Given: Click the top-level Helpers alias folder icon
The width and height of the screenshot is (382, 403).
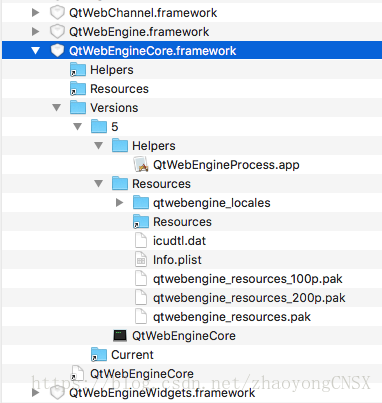Looking at the screenshot, I should pos(78,70).
